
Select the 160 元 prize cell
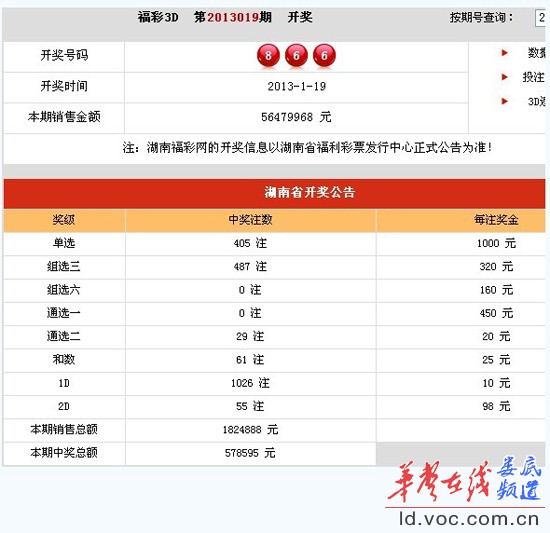[x=496, y=290]
